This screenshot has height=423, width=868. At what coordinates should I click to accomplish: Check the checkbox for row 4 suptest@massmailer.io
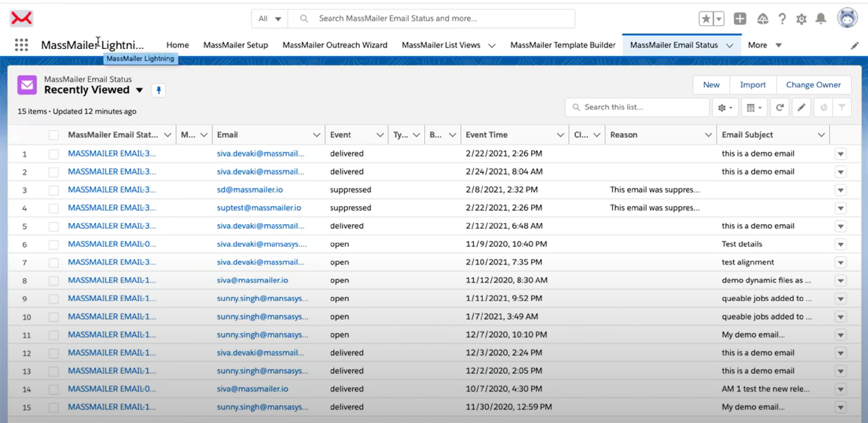[x=54, y=208]
